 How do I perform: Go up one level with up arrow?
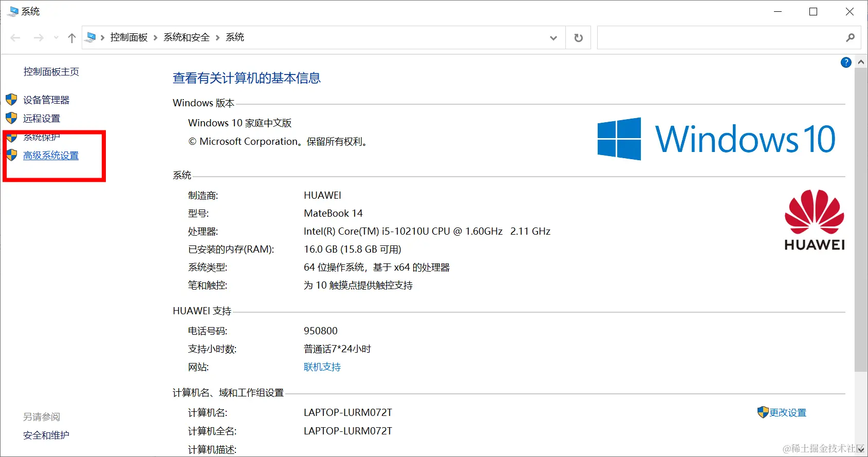click(x=72, y=37)
